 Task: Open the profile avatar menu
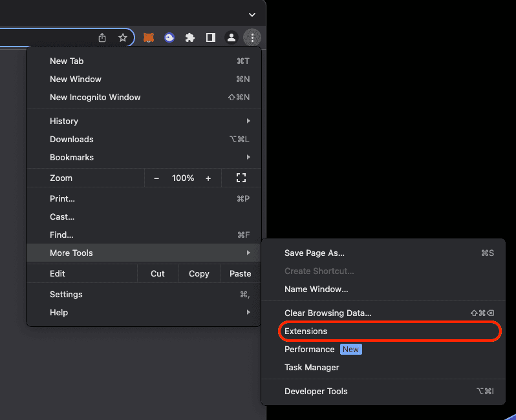pyautogui.click(x=231, y=37)
